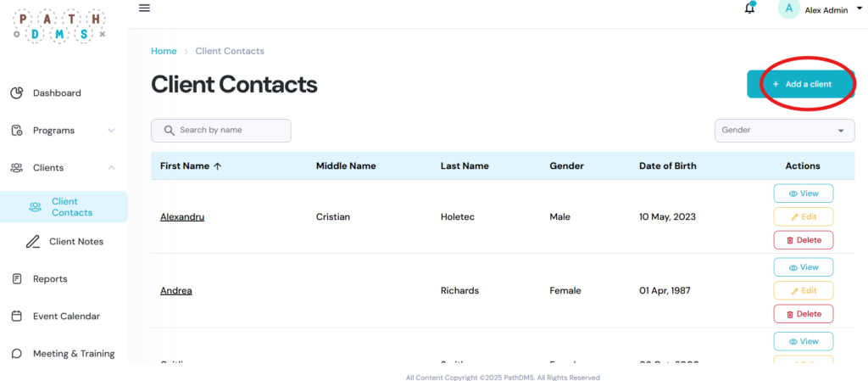Click the Reports document icon
The width and height of the screenshot is (868, 381).
pos(17,279)
